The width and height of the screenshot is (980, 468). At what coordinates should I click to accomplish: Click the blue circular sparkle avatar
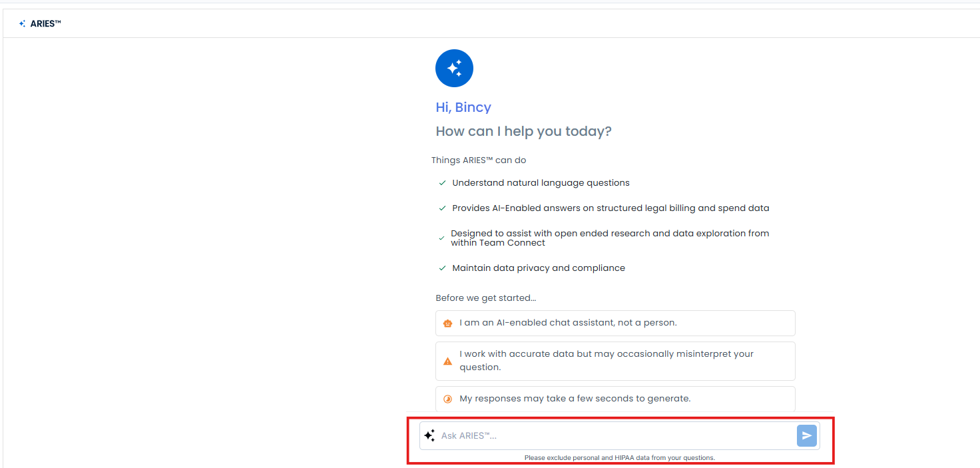pos(454,68)
